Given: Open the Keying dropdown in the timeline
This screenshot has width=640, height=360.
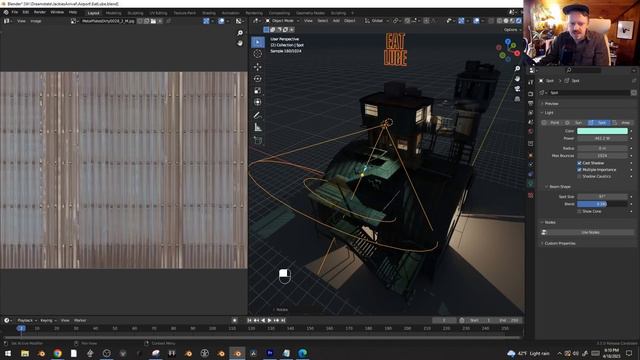Looking at the screenshot, I should pyautogui.click(x=48, y=320).
